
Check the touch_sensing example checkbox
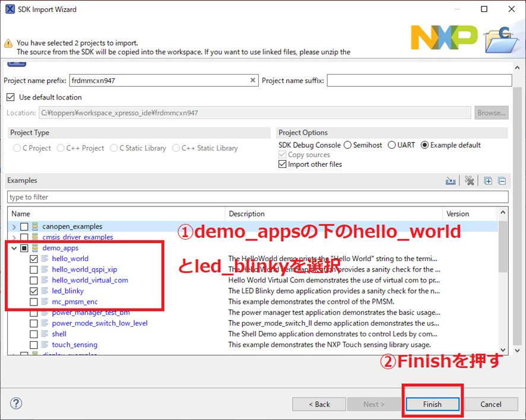coord(34,345)
